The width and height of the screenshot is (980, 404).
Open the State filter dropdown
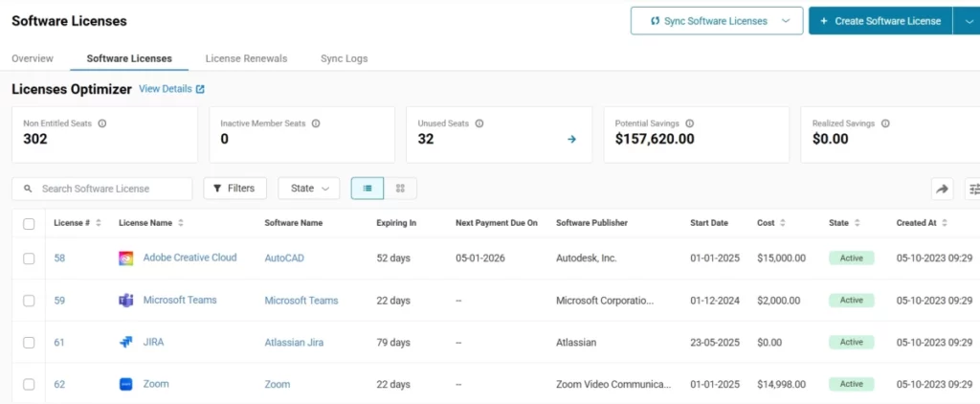point(309,189)
